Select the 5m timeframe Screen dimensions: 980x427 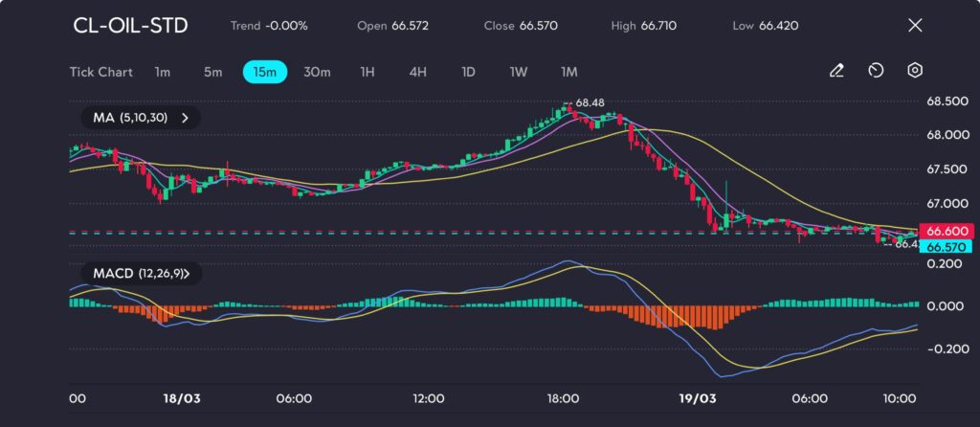(212, 72)
